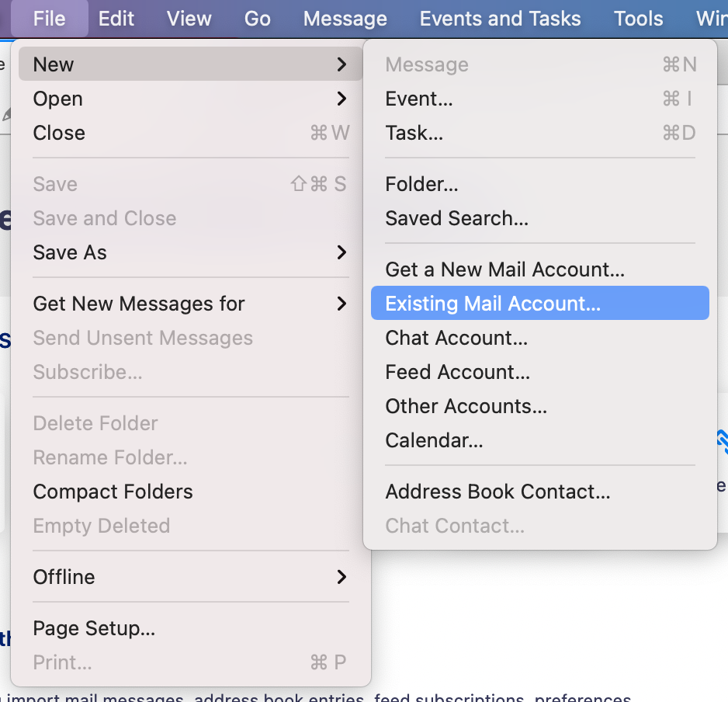
Task: Click Compact Folders menu item
Action: 190,491
